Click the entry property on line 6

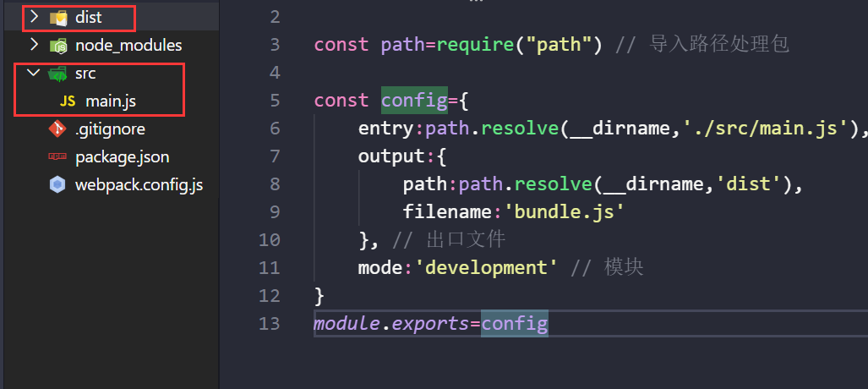pos(386,128)
